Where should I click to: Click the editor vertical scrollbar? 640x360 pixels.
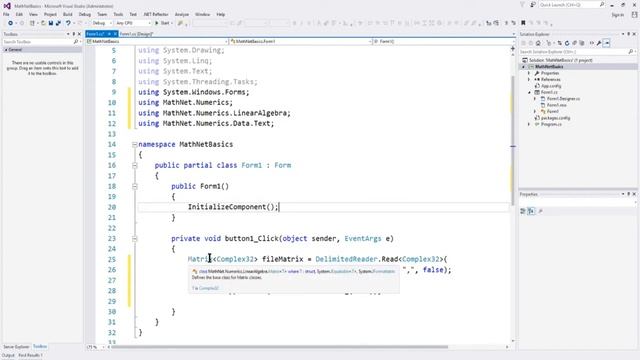tap(513, 141)
